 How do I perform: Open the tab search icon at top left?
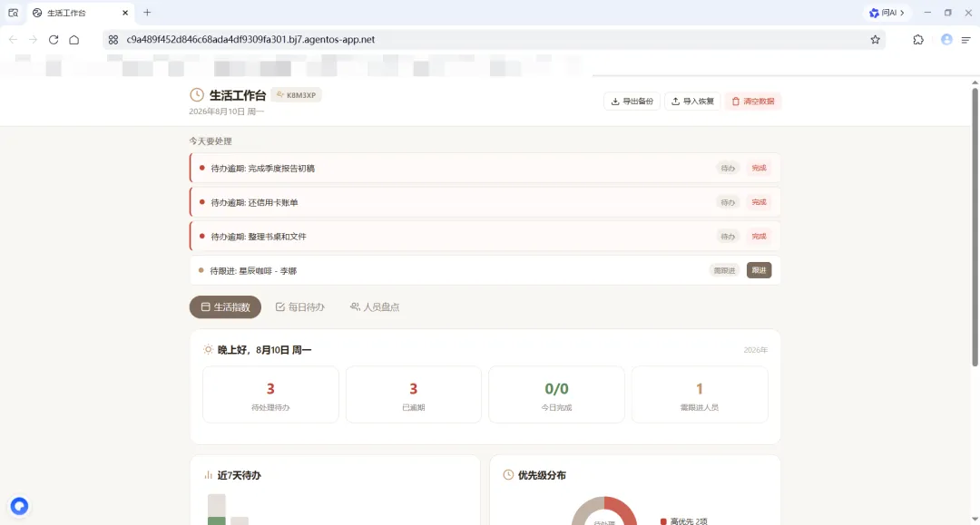point(13,13)
